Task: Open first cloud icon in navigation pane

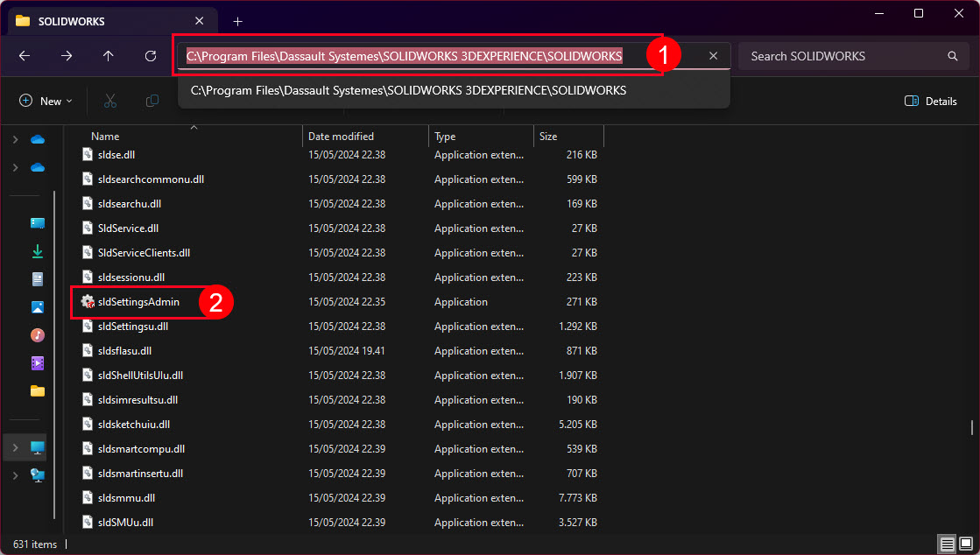Action: [38, 139]
